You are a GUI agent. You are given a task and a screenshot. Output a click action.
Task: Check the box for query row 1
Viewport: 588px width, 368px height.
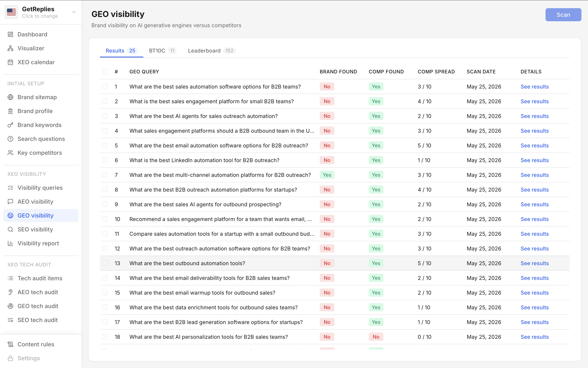pos(105,86)
